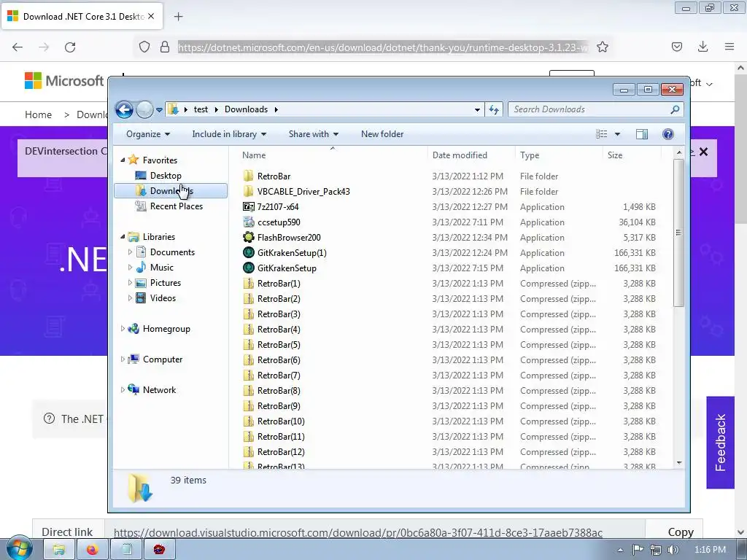Select the Videos library icon
747x560 pixels.
point(141,297)
